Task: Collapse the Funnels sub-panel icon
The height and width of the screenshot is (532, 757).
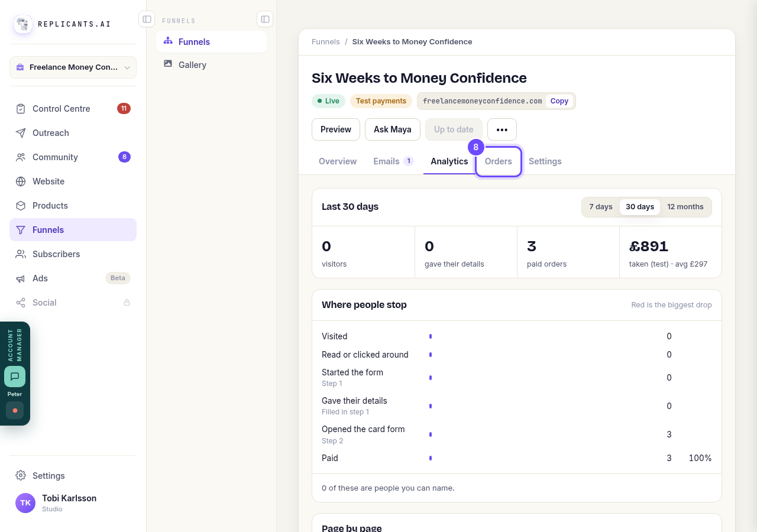Action: coord(265,19)
